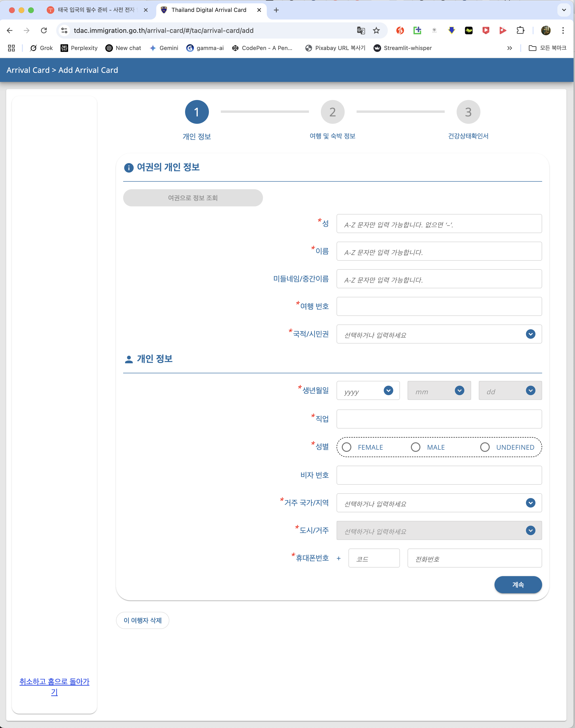
Task: Switch to the 태국 입국의 필수 준비 tab
Action: coord(96,10)
